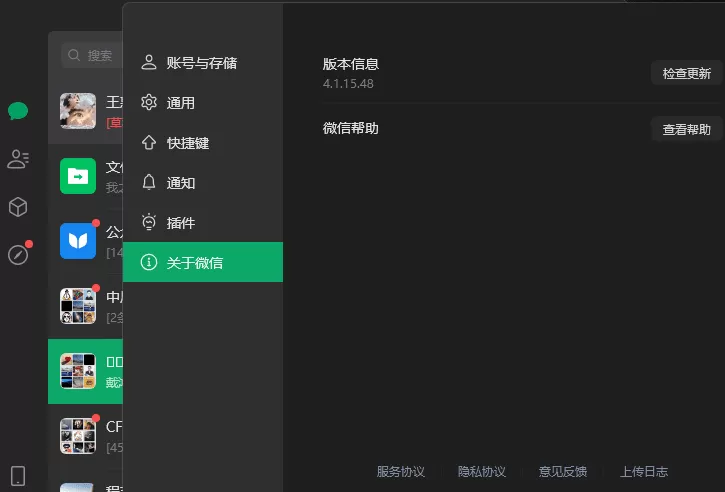Open the top chat with photo avatar
Screen dimensions: 725x492
click(x=86, y=111)
